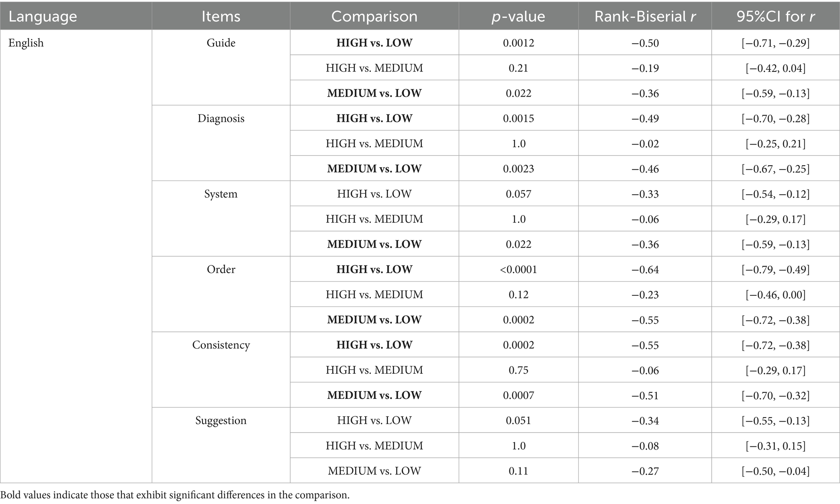Select the confidence interval [−0.46, 0.00]

pos(775,295)
